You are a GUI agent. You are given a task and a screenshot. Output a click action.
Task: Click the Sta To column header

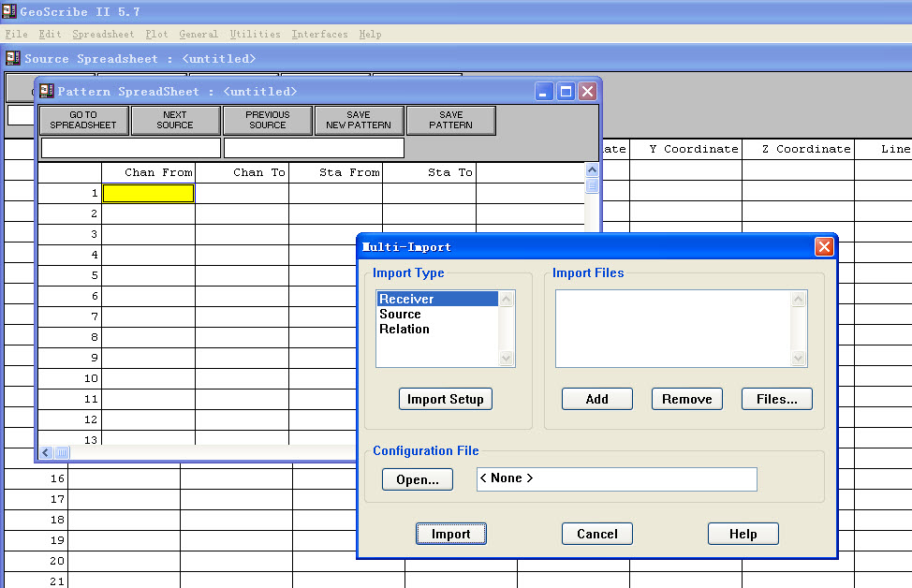[x=429, y=172]
